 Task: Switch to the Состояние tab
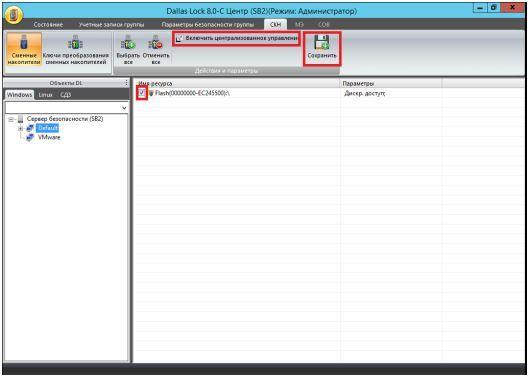point(48,25)
